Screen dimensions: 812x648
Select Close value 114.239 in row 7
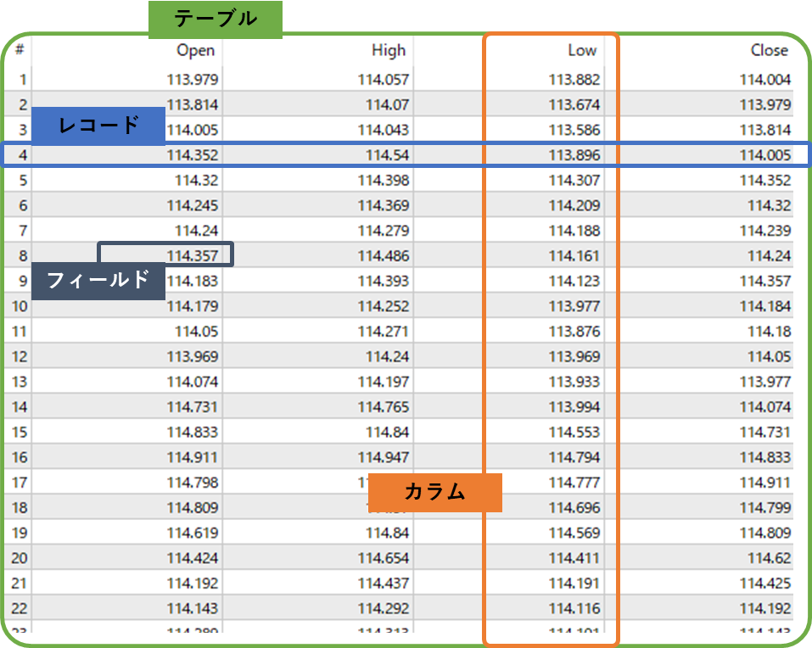click(765, 231)
